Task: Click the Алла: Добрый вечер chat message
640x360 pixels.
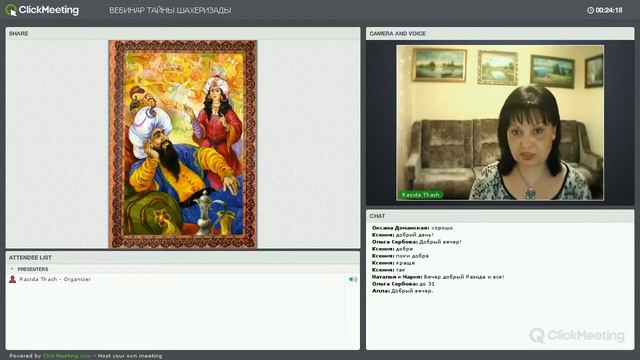Action: (x=402, y=291)
